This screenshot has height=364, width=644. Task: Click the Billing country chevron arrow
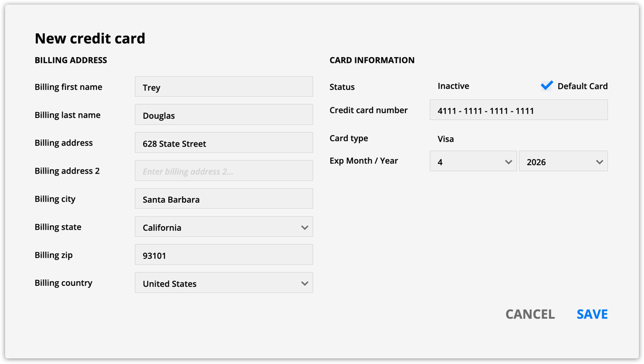point(304,283)
